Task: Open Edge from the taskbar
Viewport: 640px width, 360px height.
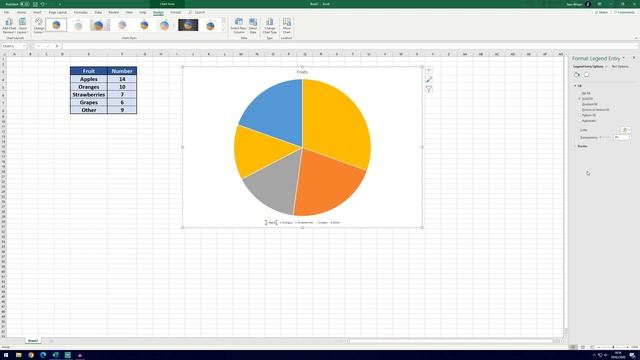Action: point(43,355)
